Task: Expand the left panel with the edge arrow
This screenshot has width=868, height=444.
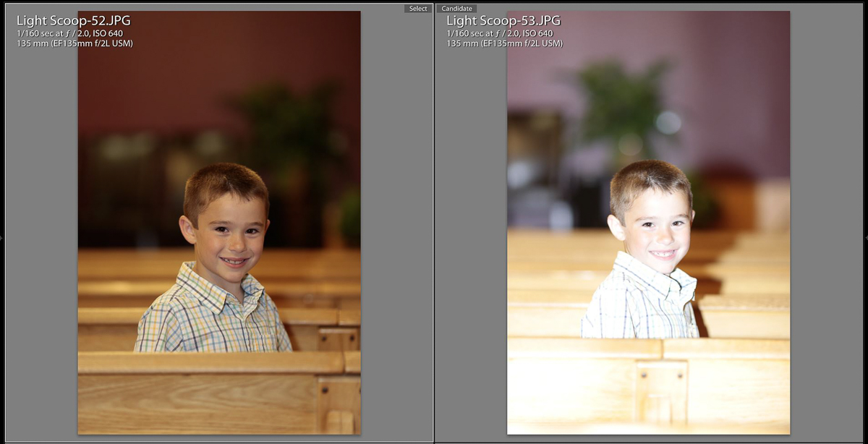Action: click(2, 237)
